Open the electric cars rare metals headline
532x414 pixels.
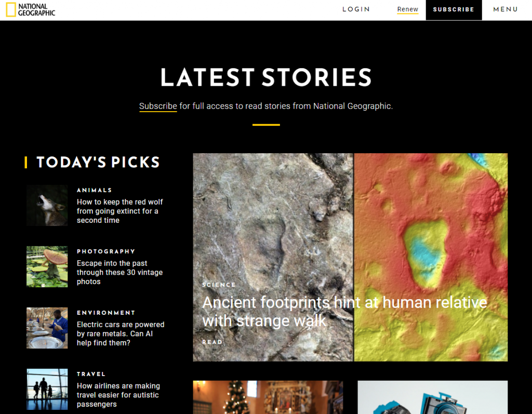pyautogui.click(x=121, y=333)
